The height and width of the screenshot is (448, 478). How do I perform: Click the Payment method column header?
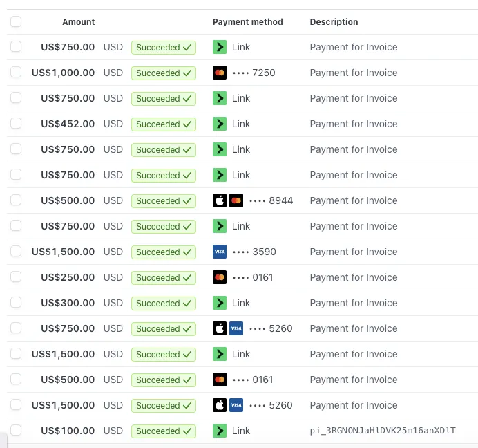tap(247, 21)
